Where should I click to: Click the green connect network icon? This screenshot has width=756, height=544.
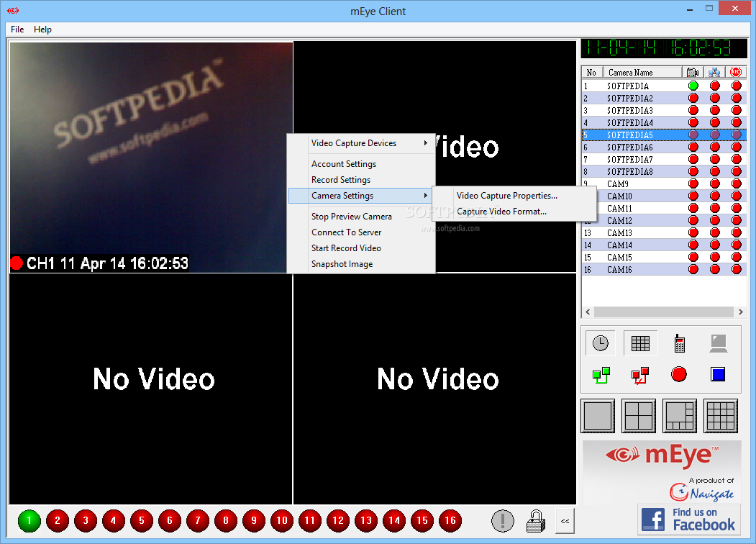click(601, 375)
